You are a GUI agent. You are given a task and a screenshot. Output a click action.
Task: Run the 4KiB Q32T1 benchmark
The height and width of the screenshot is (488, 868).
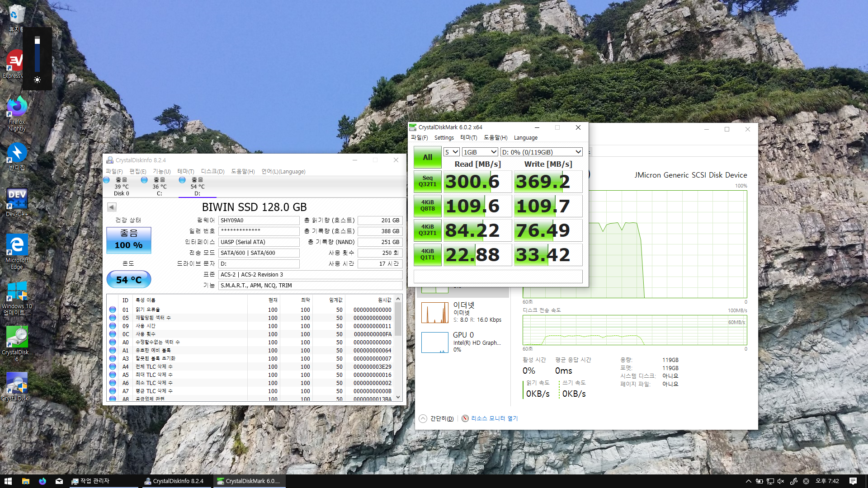tap(427, 230)
